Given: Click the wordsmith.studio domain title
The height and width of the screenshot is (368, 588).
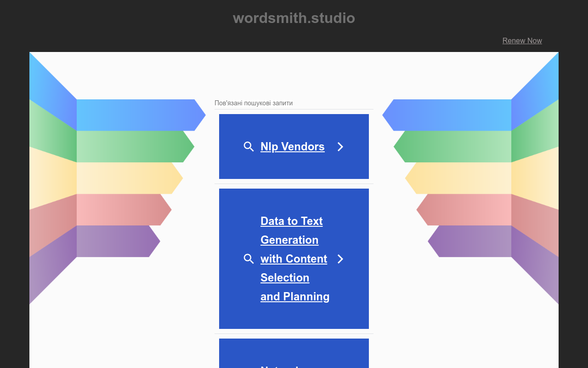Looking at the screenshot, I should coord(294,18).
